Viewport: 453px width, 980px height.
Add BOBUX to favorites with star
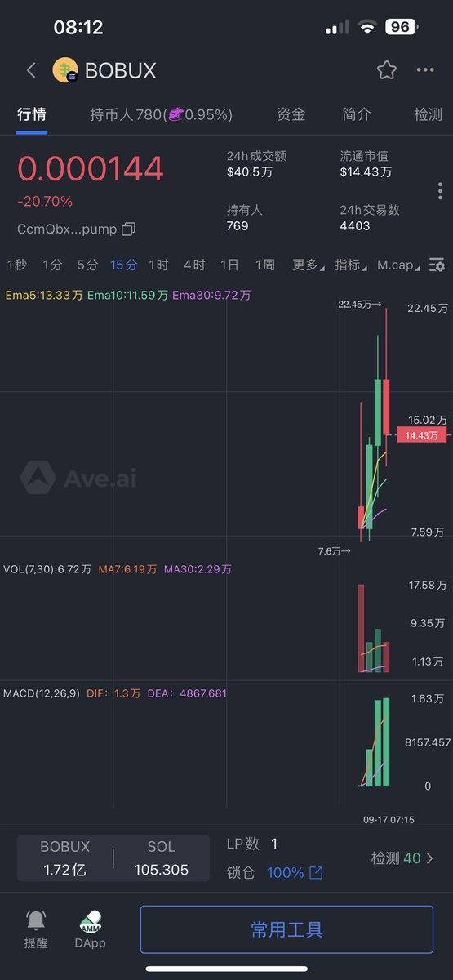point(387,70)
